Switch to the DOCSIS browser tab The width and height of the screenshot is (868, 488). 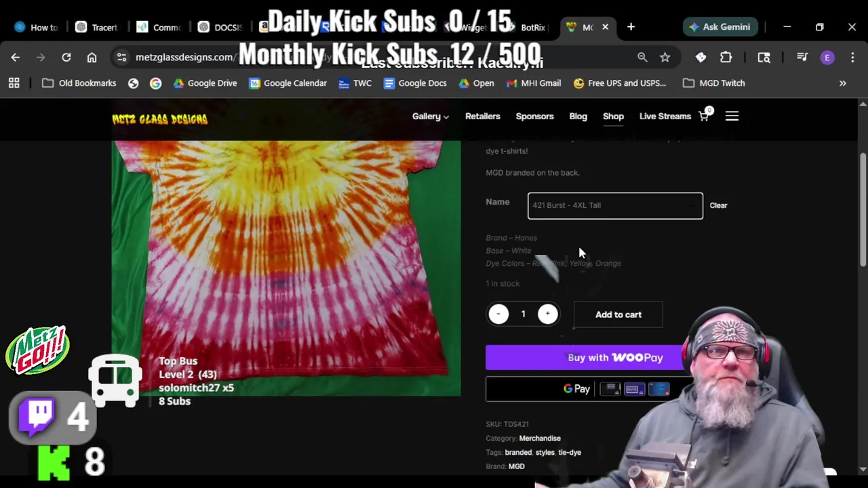[220, 27]
